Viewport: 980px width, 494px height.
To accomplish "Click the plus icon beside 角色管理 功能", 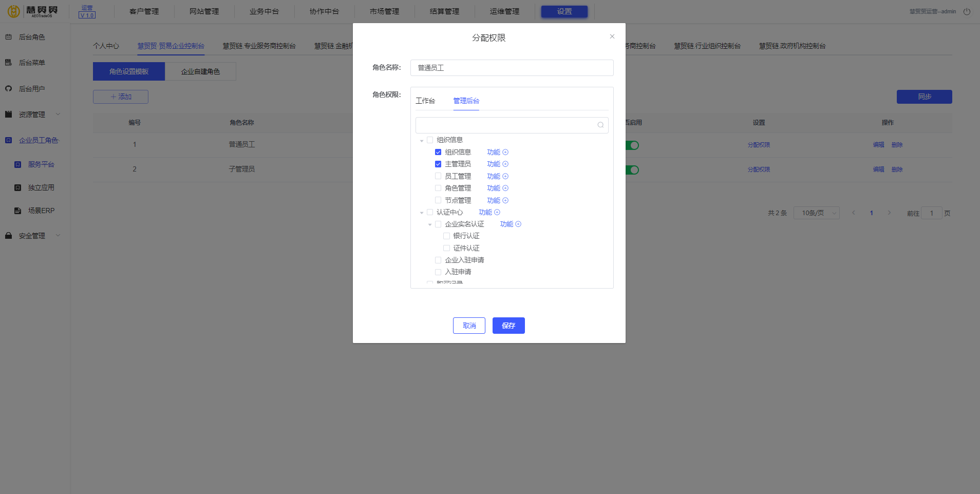I will [505, 188].
